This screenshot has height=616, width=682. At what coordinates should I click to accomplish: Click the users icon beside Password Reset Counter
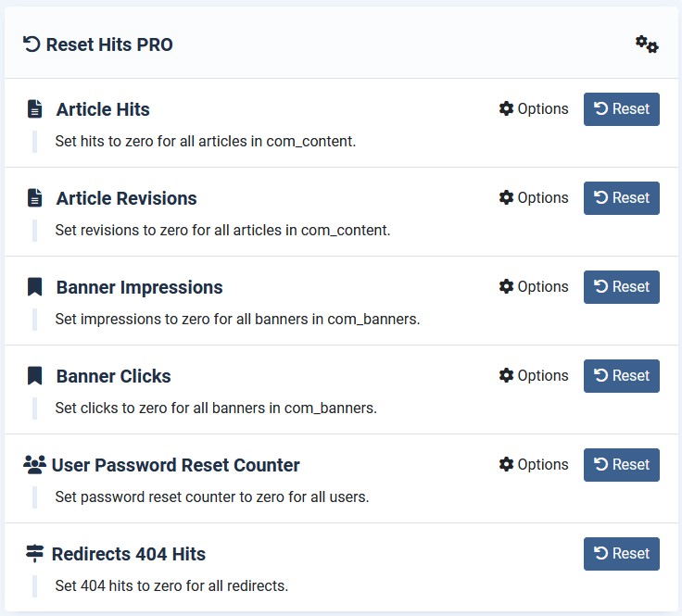point(34,465)
